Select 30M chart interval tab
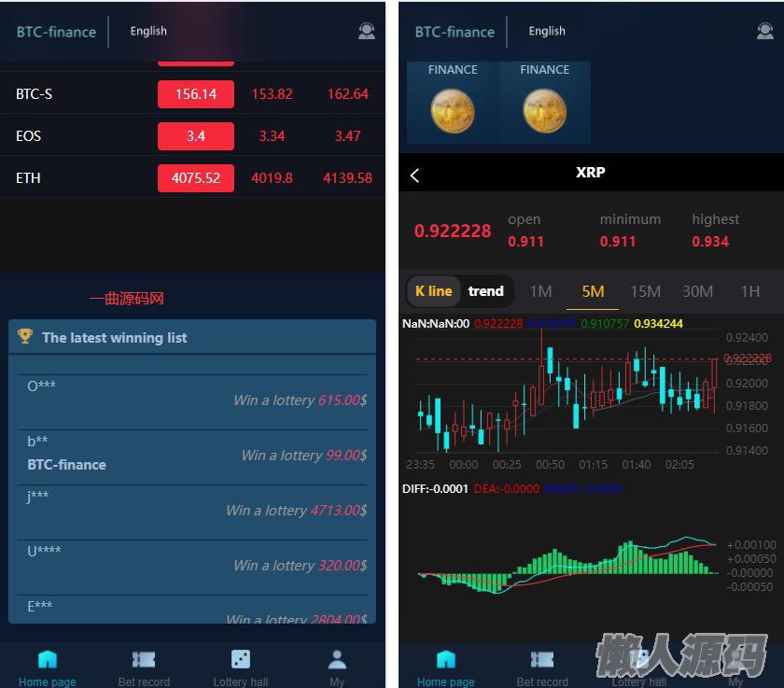This screenshot has width=784, height=688. click(x=697, y=291)
